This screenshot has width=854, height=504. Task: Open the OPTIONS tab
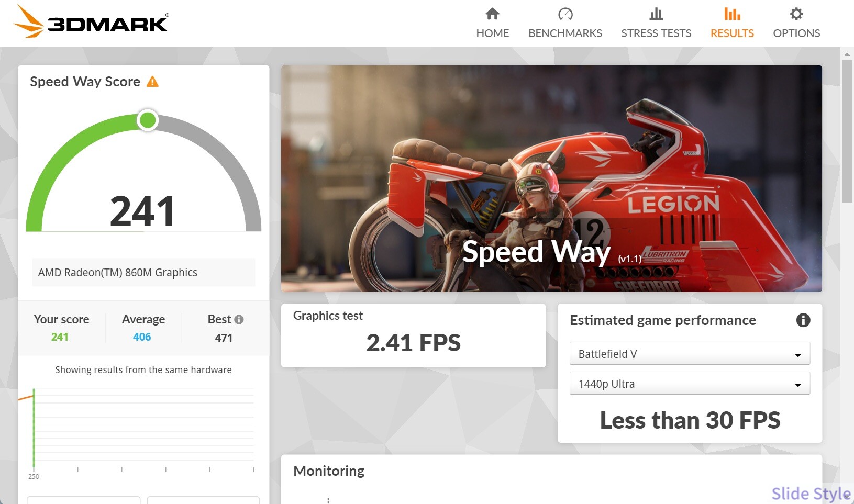coord(796,33)
